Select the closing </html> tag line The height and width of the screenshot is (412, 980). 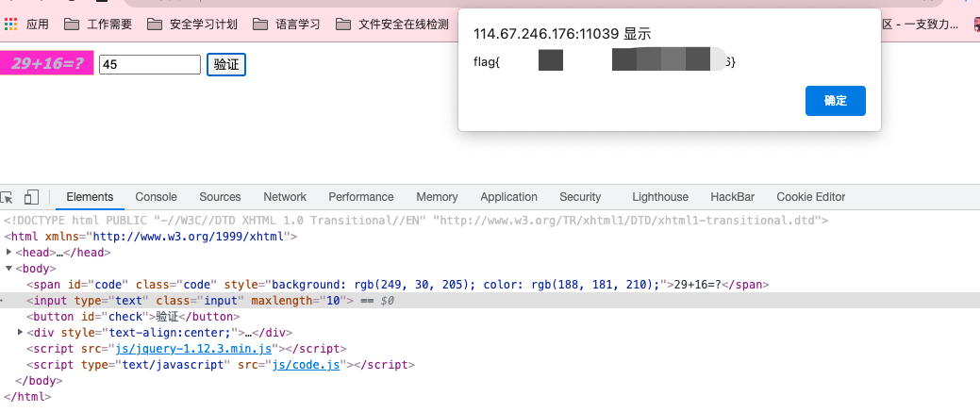click(27, 396)
